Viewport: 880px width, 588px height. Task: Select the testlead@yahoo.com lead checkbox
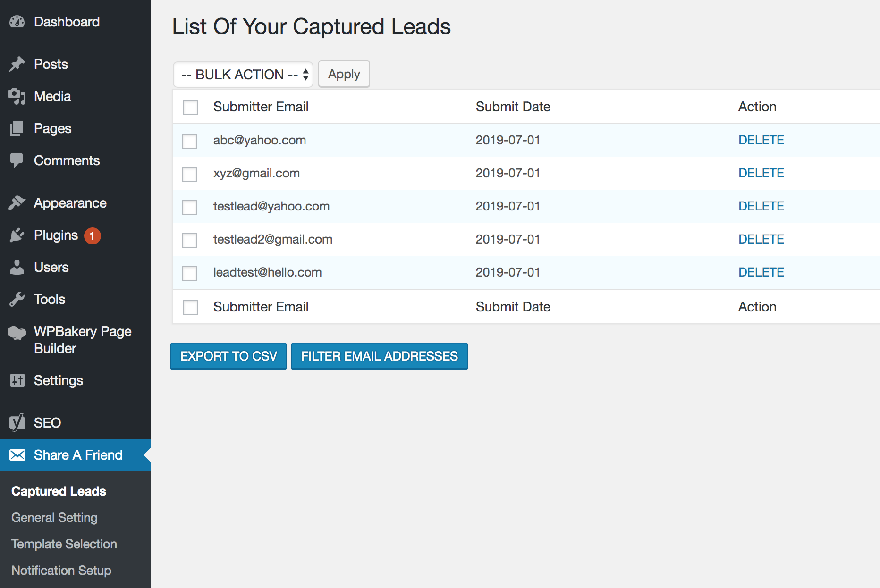(190, 207)
